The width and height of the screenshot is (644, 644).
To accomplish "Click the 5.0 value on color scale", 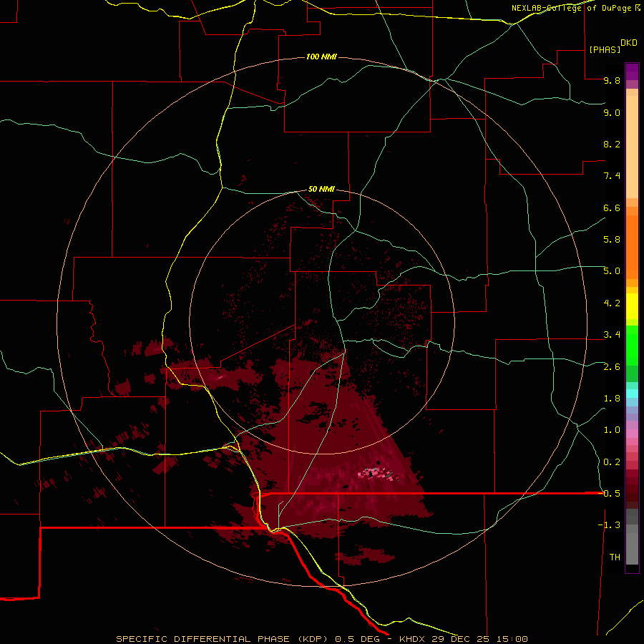I will point(612,271).
